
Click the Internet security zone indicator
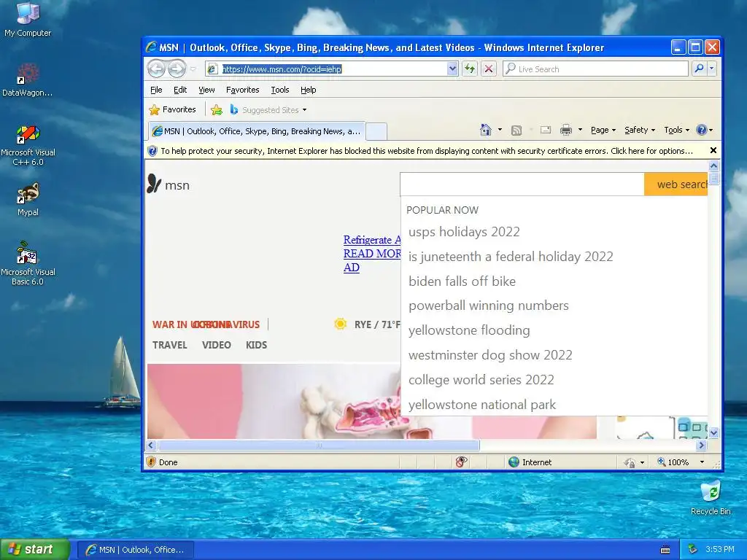pyautogui.click(x=530, y=462)
